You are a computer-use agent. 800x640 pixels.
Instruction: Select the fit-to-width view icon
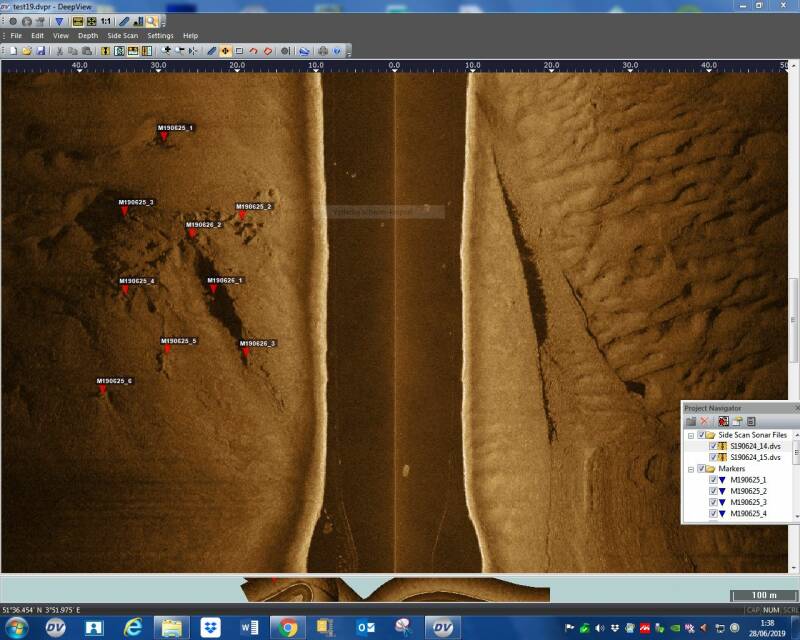click(x=78, y=21)
